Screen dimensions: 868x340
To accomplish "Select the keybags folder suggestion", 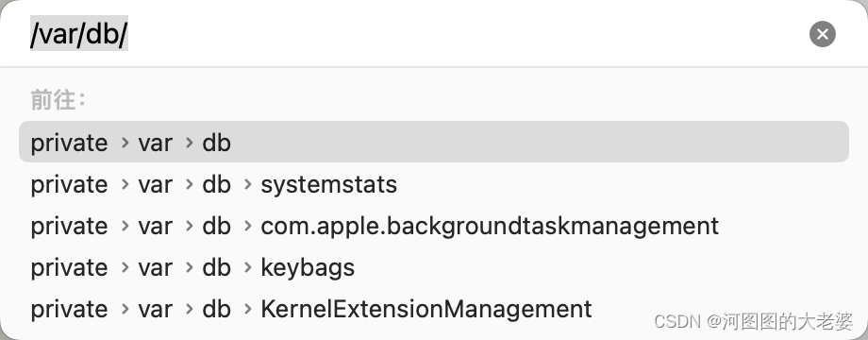I will 433,267.
